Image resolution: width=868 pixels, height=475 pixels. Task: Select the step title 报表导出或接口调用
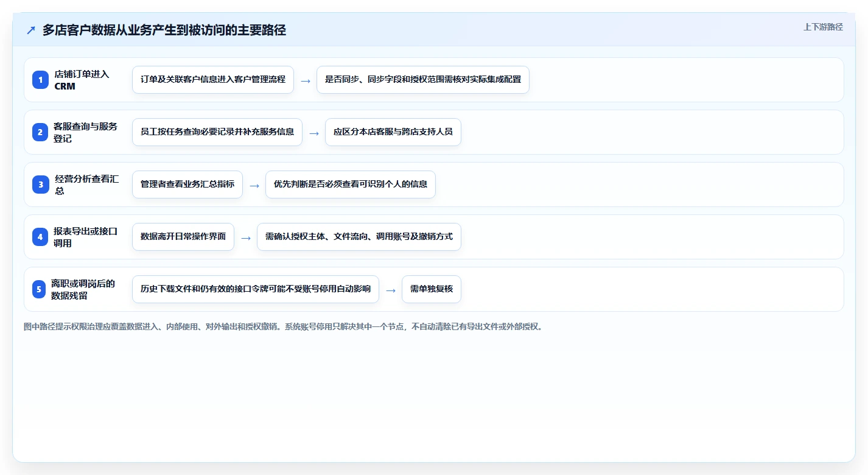pos(85,237)
